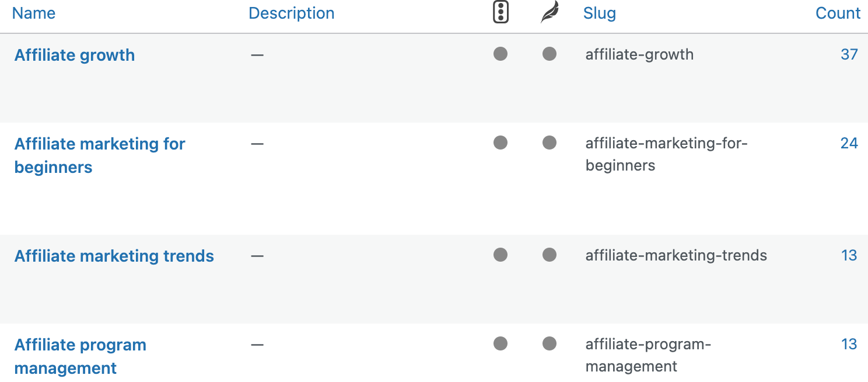Click readability dot for Affiliate marketing for beginners
Image resolution: width=868 pixels, height=382 pixels.
tap(549, 143)
